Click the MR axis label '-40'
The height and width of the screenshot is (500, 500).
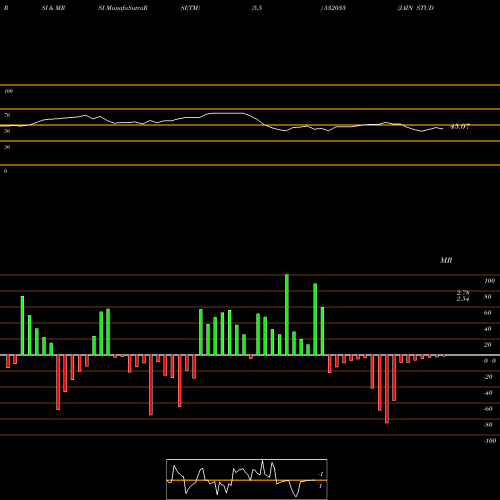(488, 393)
